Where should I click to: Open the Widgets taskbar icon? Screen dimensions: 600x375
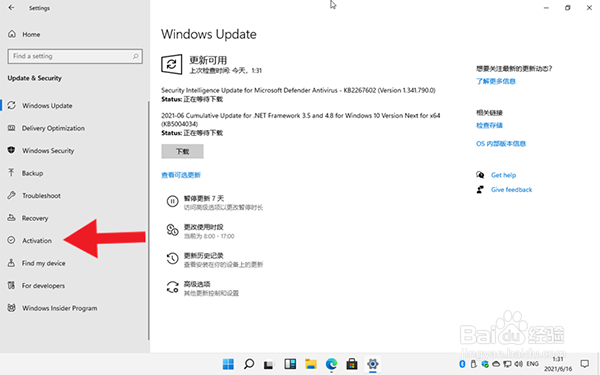(290, 364)
